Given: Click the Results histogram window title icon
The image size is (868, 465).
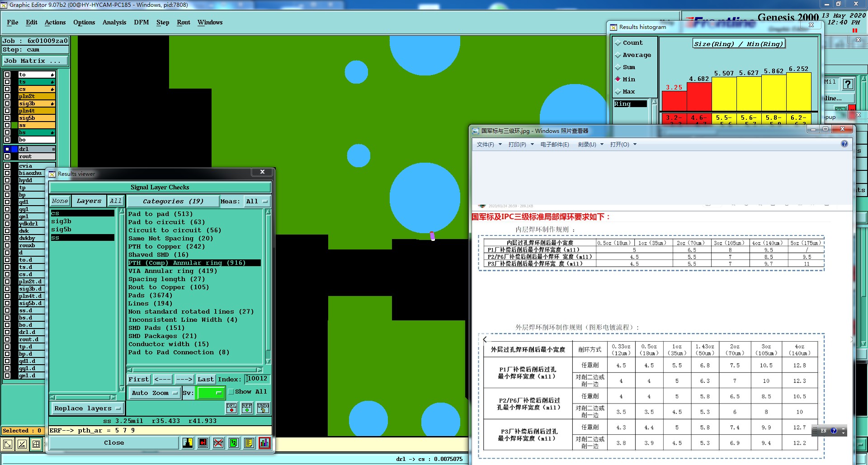Looking at the screenshot, I should 613,27.
